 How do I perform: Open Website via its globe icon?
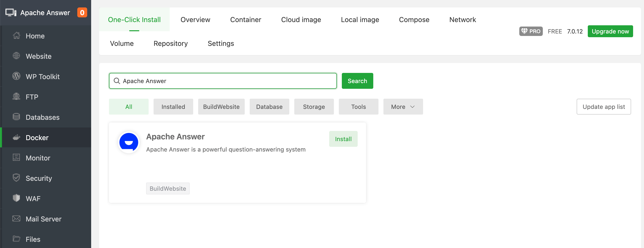[x=17, y=56]
